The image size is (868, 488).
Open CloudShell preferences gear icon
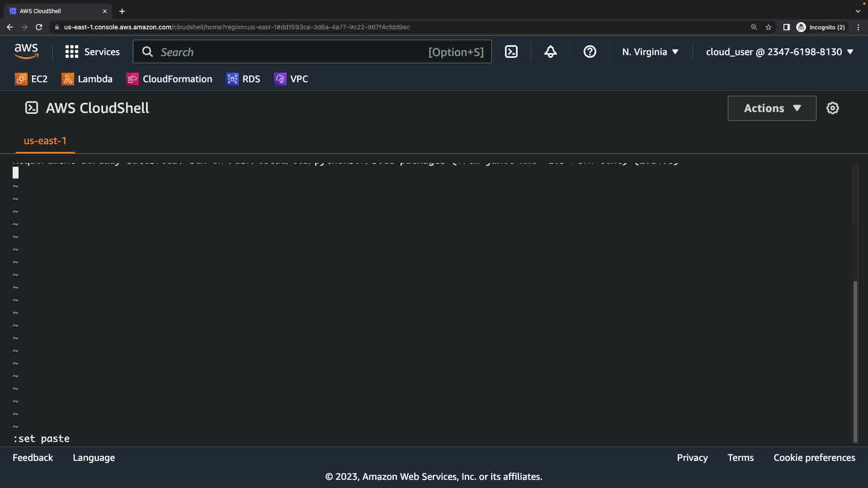[832, 108]
